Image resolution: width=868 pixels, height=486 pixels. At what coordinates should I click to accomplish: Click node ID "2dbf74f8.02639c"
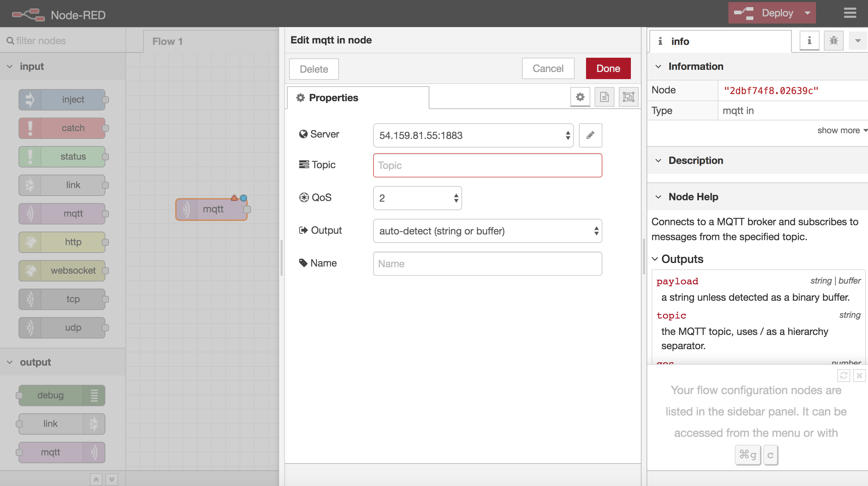pos(771,91)
